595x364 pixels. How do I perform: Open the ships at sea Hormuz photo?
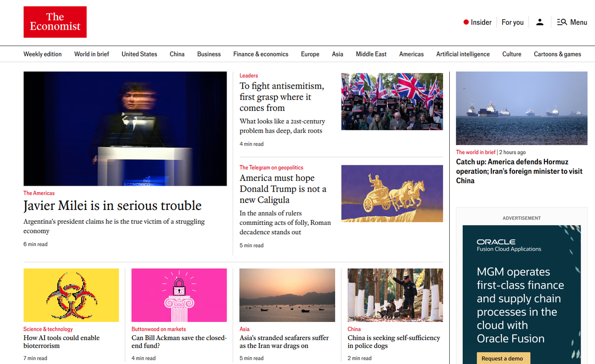(x=522, y=108)
